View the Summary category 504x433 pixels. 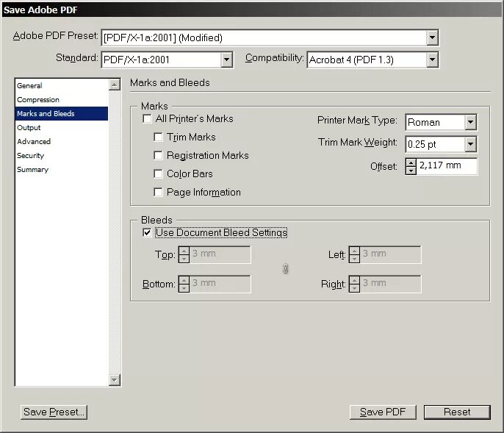pyautogui.click(x=62, y=170)
